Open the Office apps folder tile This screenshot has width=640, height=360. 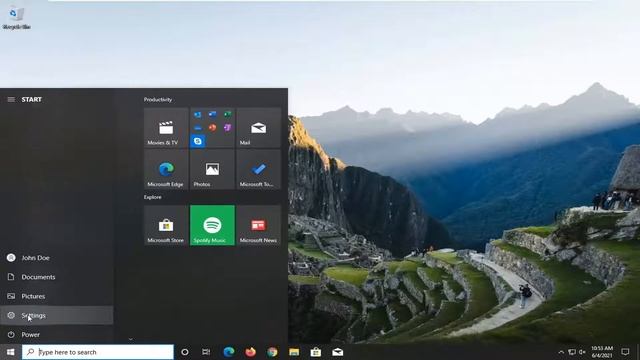coord(212,127)
